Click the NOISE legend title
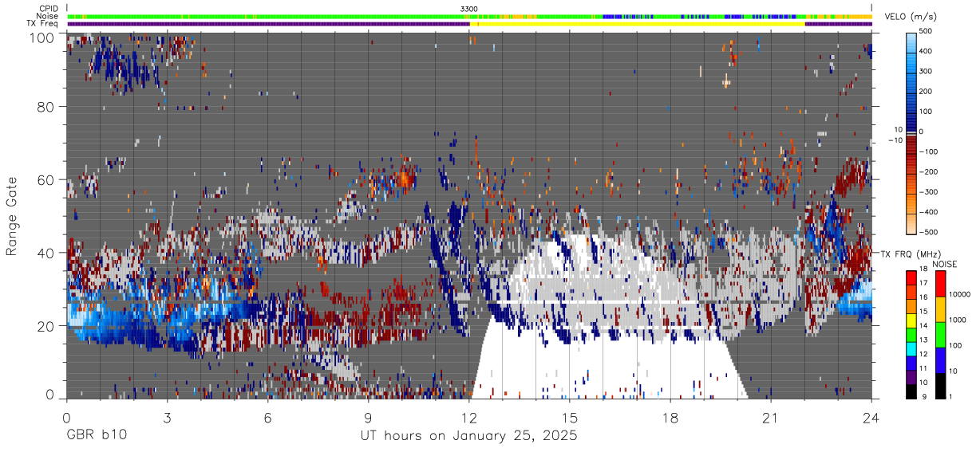Screen dimensions: 980x452 (945, 264)
